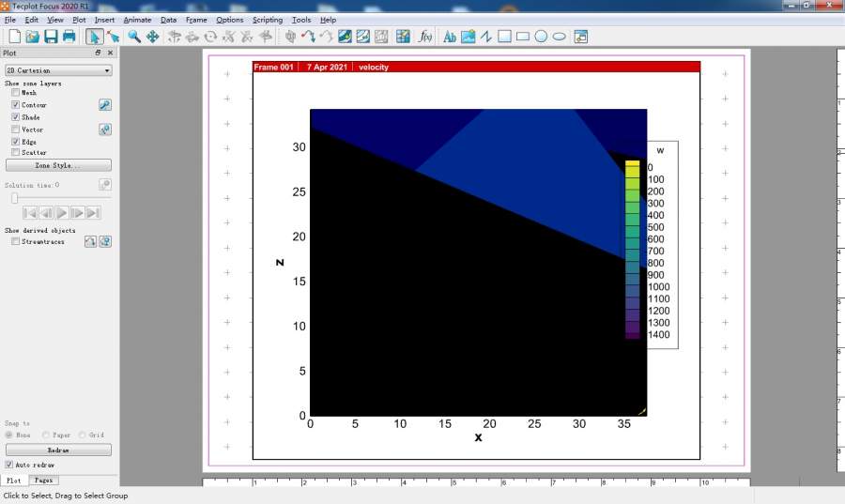This screenshot has height=504, width=845.
Task: Select the Add Text tool
Action: (x=449, y=37)
